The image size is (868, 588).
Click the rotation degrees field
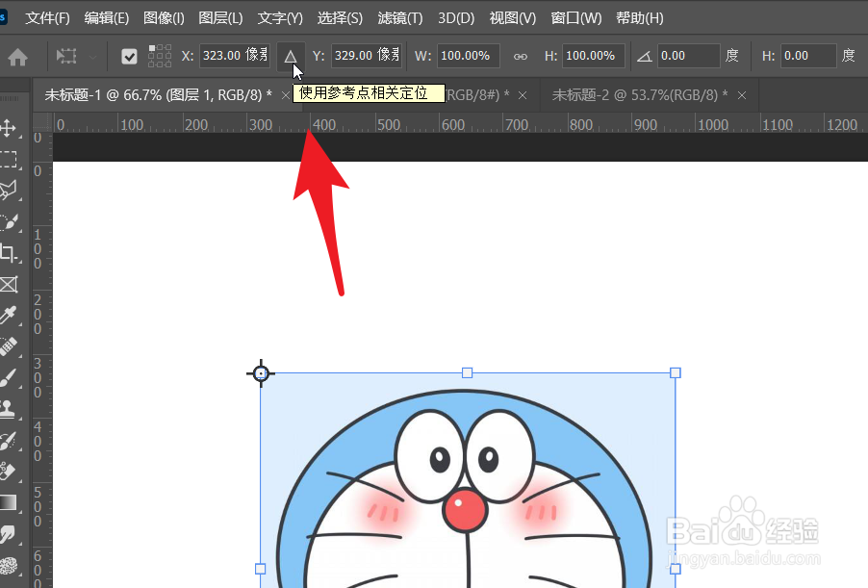point(689,56)
